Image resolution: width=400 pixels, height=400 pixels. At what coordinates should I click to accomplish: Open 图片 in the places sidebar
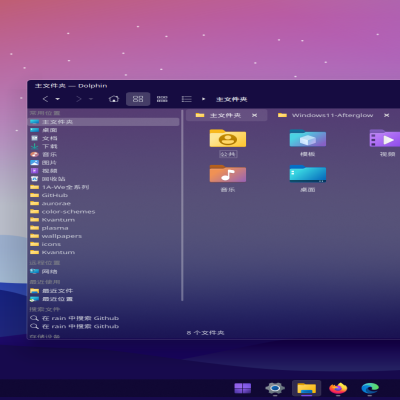point(104,163)
